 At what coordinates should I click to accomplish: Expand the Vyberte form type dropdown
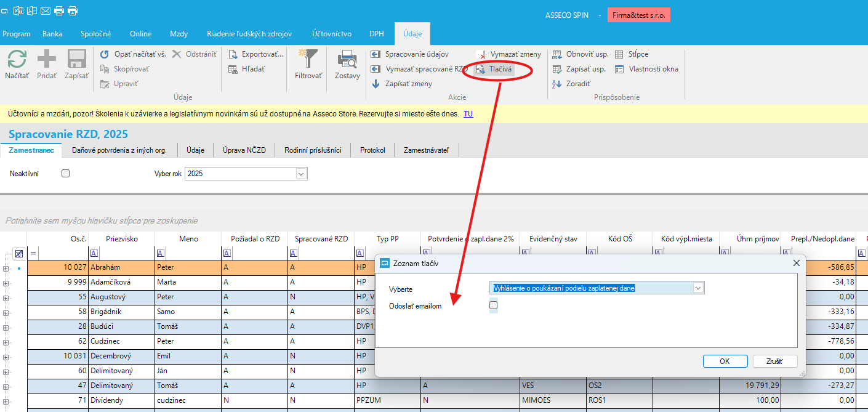tap(697, 288)
